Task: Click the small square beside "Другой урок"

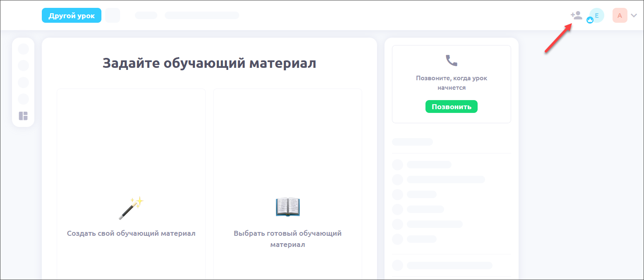Action: pyautogui.click(x=112, y=16)
